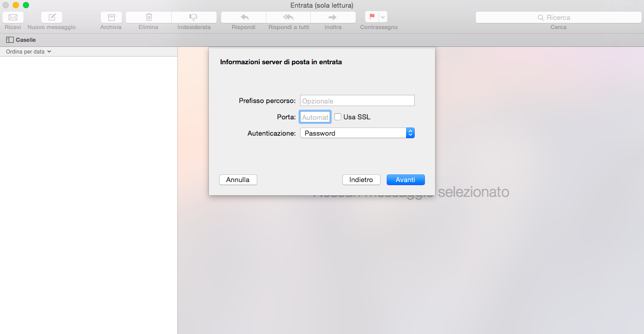Click the Archivia box icon

point(111,17)
